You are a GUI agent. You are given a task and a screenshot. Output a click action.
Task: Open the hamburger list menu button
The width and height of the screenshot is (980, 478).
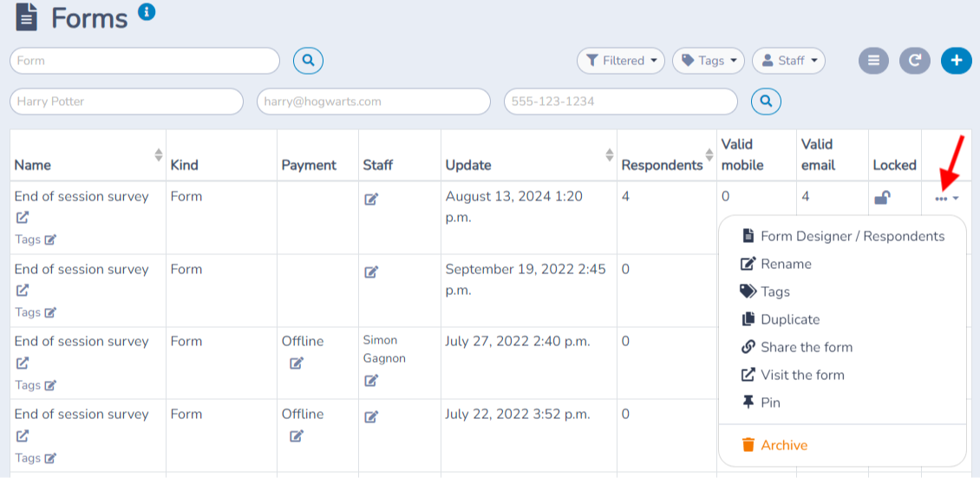click(x=873, y=61)
